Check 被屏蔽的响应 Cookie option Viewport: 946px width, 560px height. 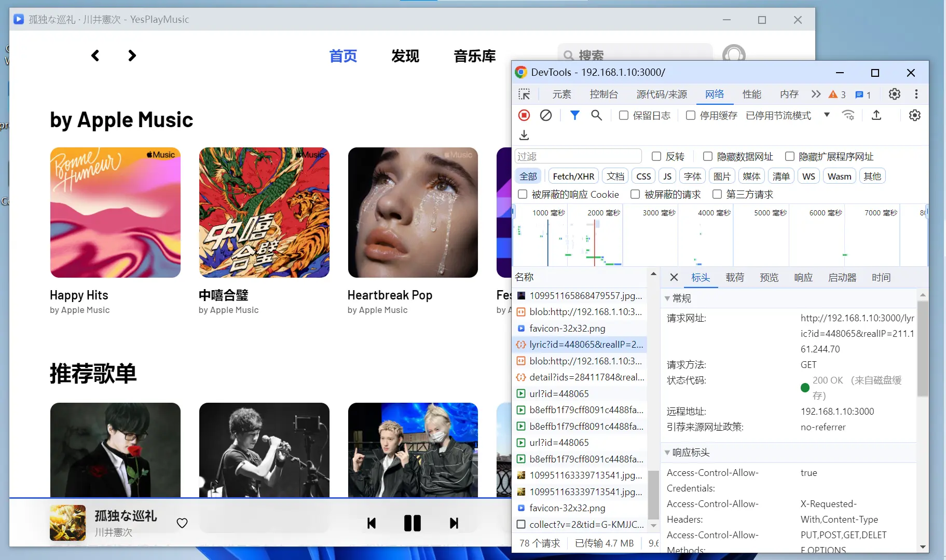pos(523,194)
